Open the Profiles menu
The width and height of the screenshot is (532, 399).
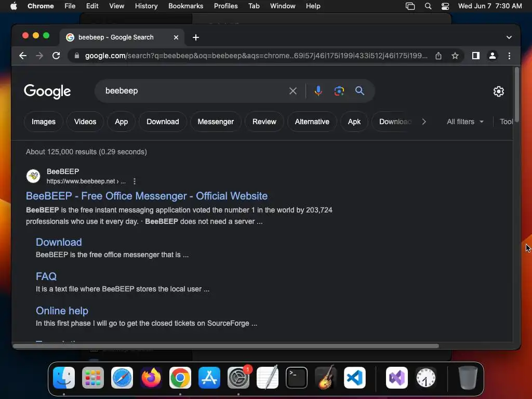coord(225,6)
